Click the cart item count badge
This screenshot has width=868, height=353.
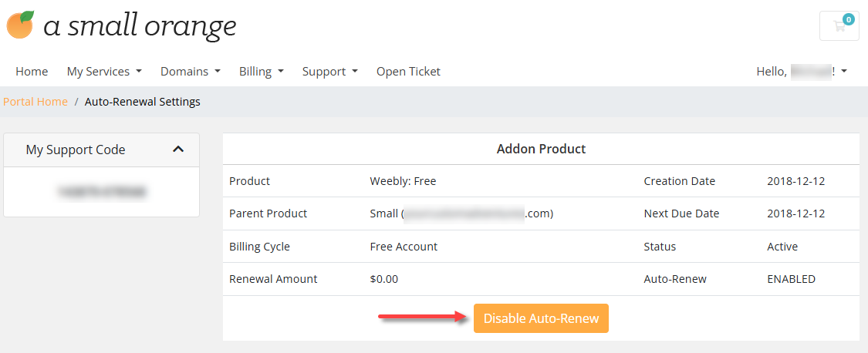[x=848, y=19]
